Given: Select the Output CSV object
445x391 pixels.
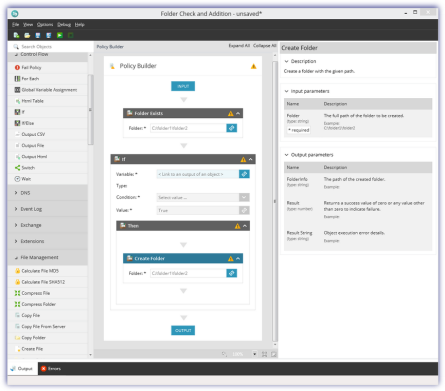Looking at the screenshot, I should 48,134.
